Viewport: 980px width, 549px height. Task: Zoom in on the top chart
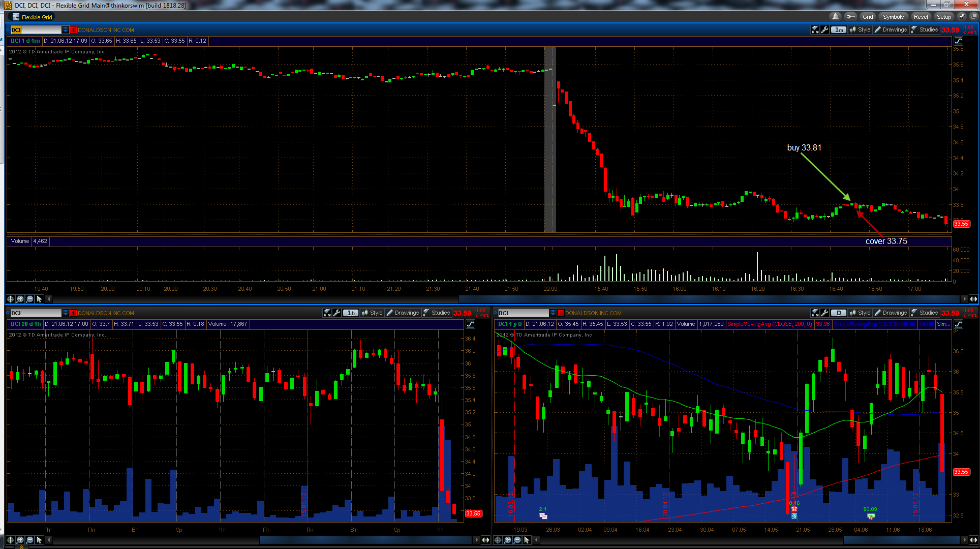pyautogui.click(x=20, y=299)
